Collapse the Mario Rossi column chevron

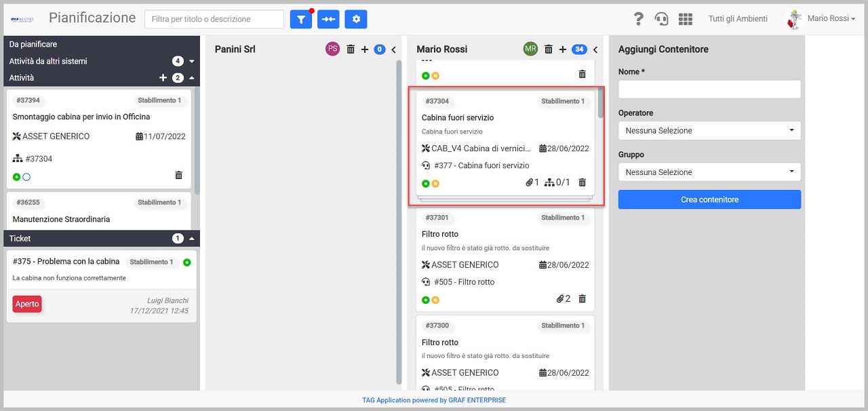coord(595,50)
